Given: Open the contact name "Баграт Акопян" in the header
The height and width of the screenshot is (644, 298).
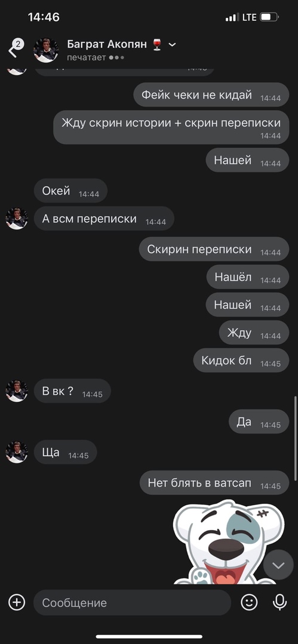Looking at the screenshot, I should 107,44.
